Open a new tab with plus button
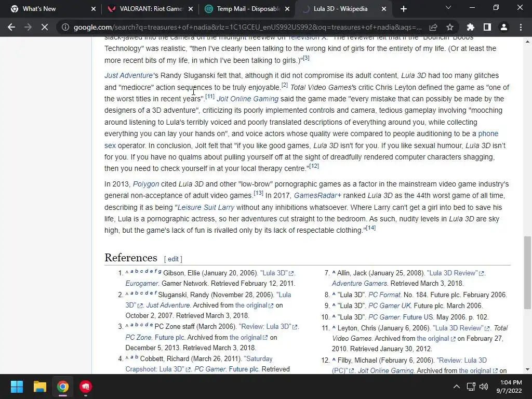The height and width of the screenshot is (399, 532). point(403,9)
